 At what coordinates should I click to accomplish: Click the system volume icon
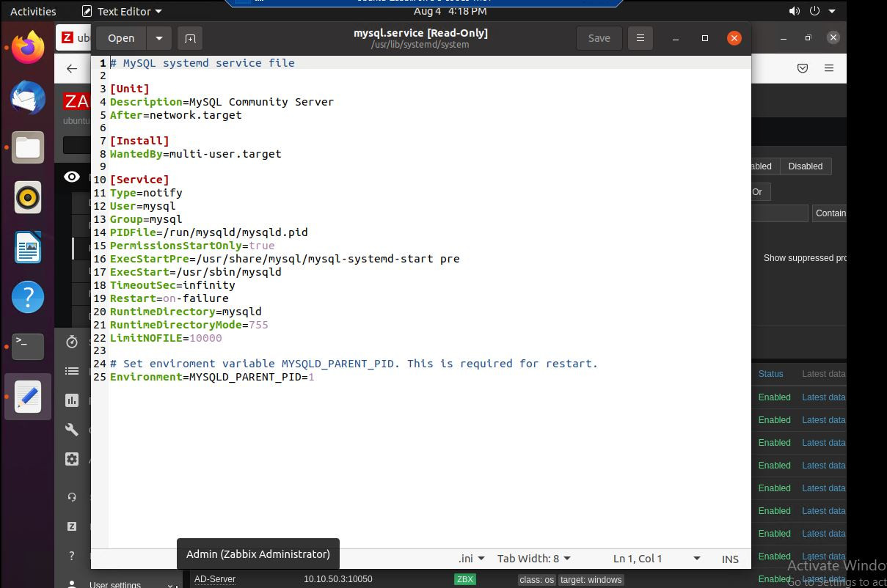795,11
